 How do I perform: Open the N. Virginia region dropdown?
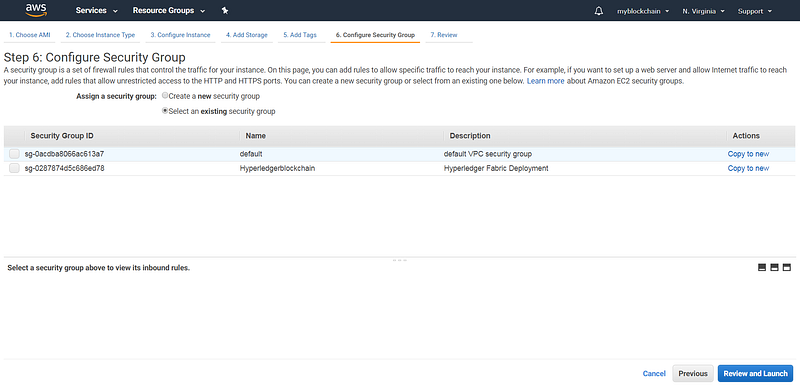[x=703, y=11]
